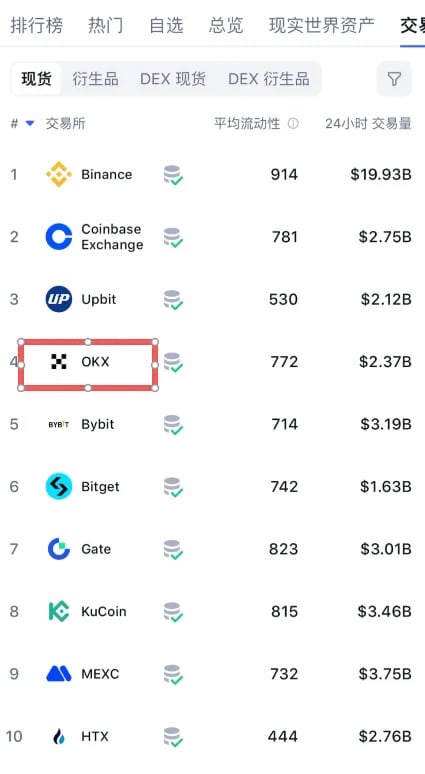Click the KuCoin logo icon

[59, 612]
